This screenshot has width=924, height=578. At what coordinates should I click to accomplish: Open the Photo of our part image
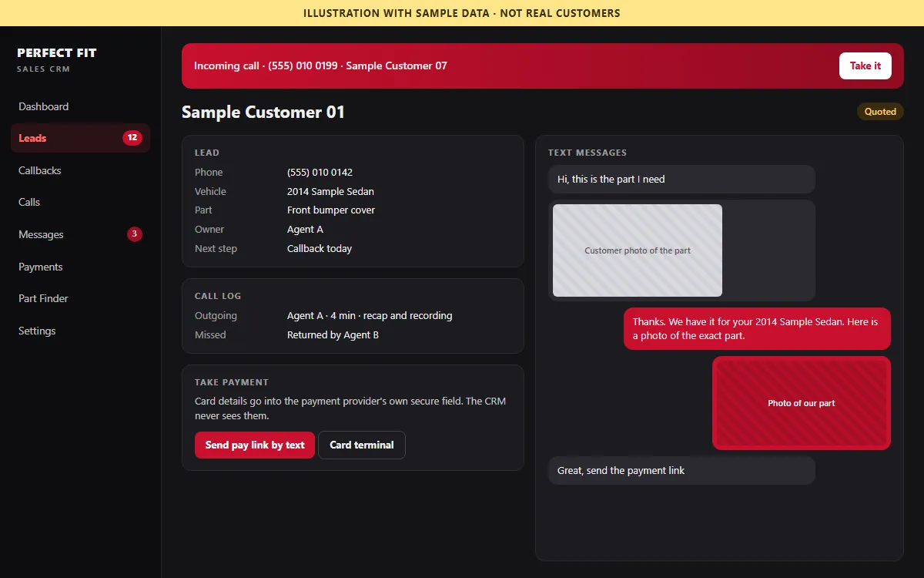click(x=802, y=403)
